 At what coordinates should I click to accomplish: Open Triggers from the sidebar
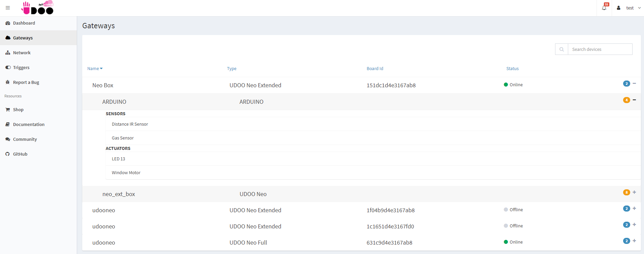(38, 67)
